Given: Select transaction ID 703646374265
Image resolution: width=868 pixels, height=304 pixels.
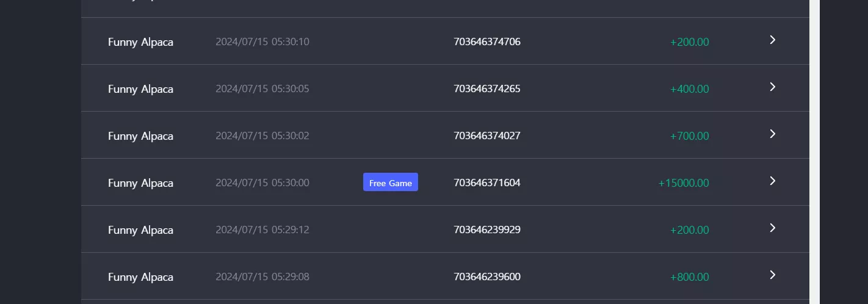Looking at the screenshot, I should point(487,89).
